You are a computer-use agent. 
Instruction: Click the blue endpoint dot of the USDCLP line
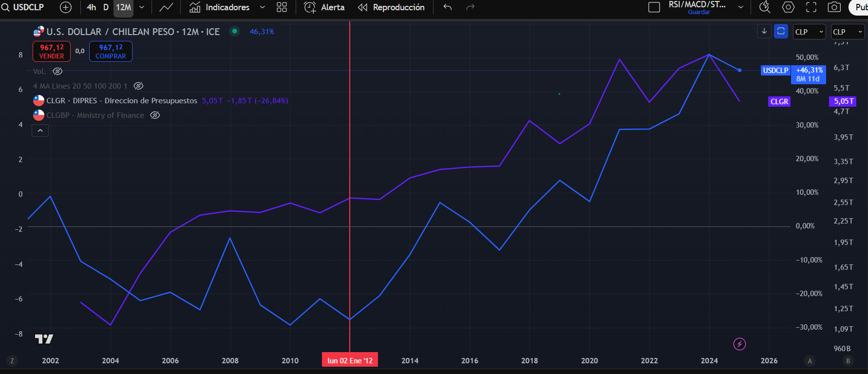click(739, 71)
